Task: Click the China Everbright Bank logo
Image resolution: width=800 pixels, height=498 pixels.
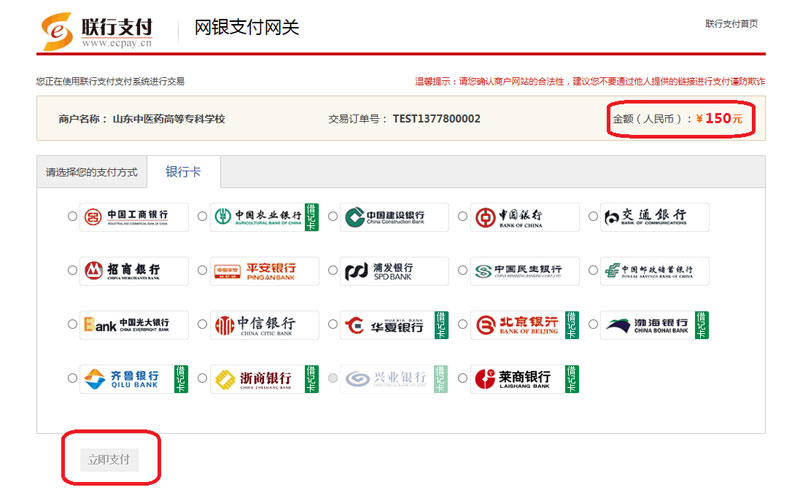Action: (x=134, y=325)
